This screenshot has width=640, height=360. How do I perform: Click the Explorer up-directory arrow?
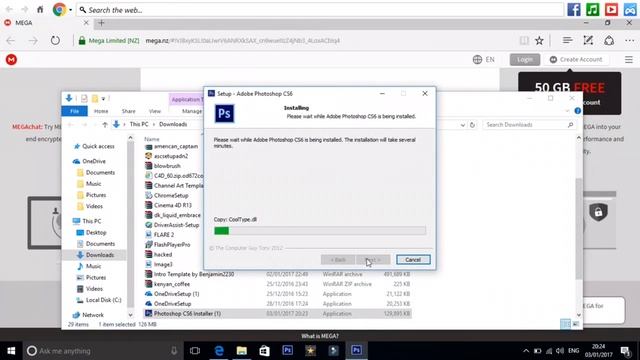[105, 124]
